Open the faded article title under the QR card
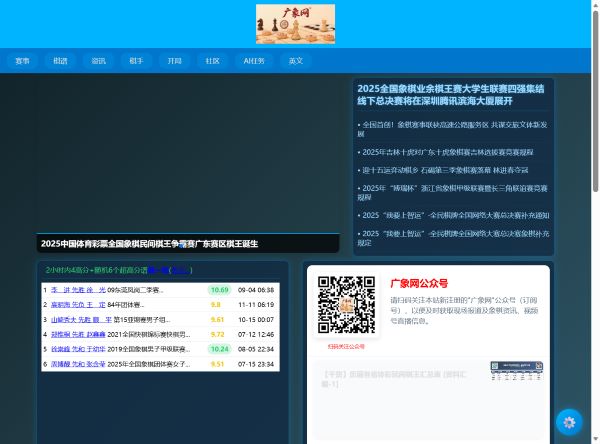 [394, 379]
